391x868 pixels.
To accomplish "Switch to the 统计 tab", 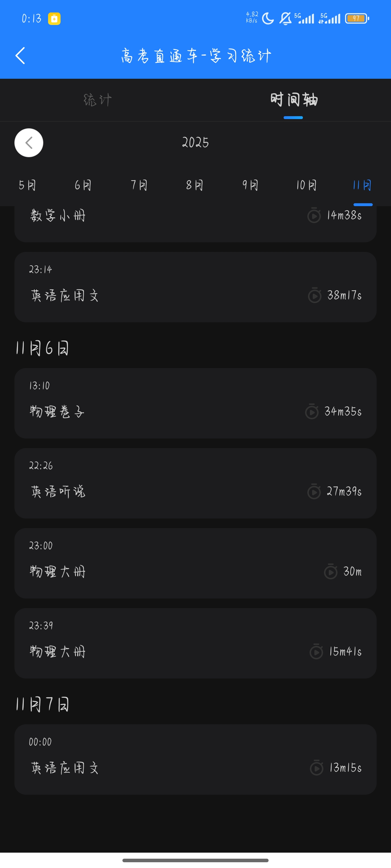I will tap(97, 100).
